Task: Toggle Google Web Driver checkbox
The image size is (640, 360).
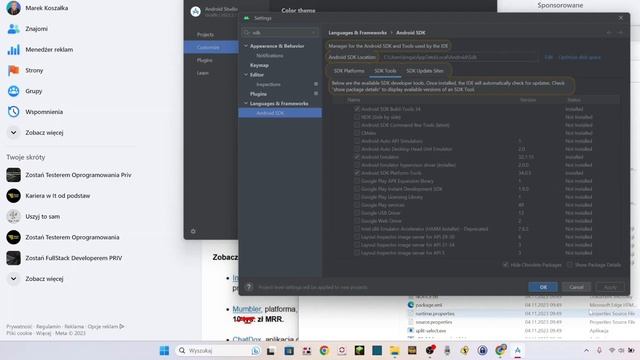Action: point(357,221)
